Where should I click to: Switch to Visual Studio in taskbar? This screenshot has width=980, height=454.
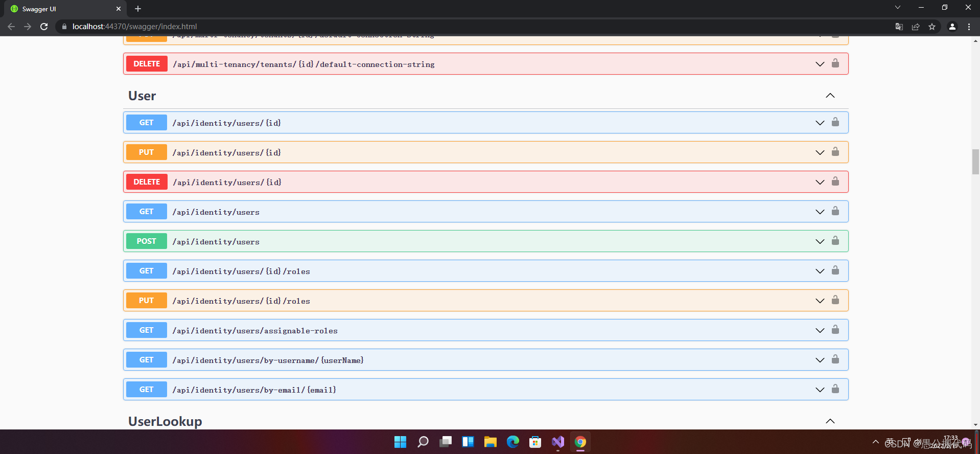(558, 442)
